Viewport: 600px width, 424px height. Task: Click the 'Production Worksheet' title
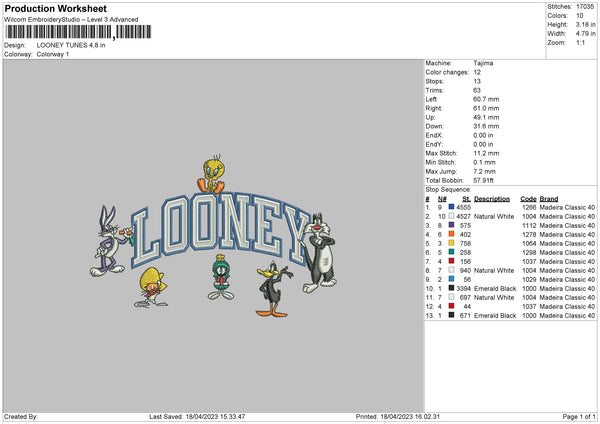(x=55, y=8)
